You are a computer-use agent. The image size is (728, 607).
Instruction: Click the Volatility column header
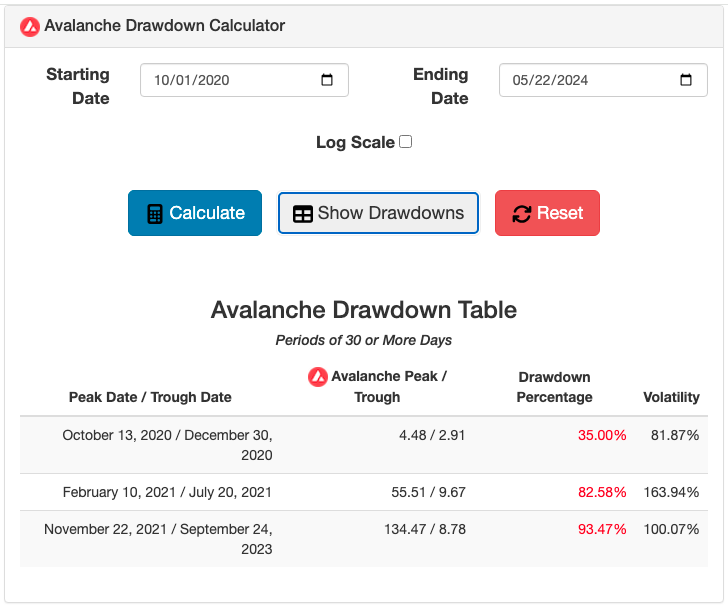pos(671,397)
